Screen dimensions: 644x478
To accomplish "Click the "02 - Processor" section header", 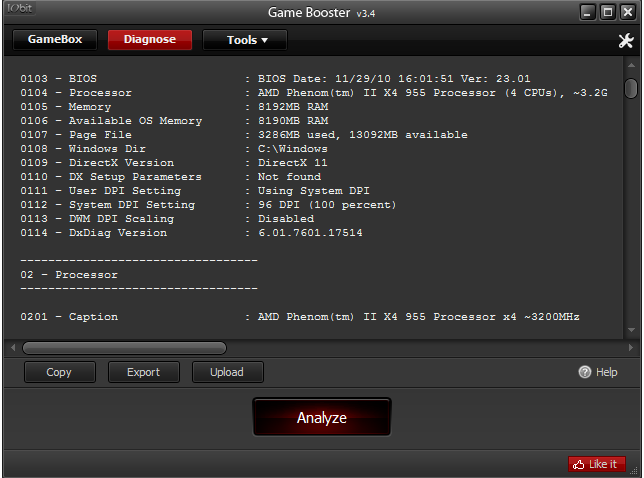I will pyautogui.click(x=69, y=274).
